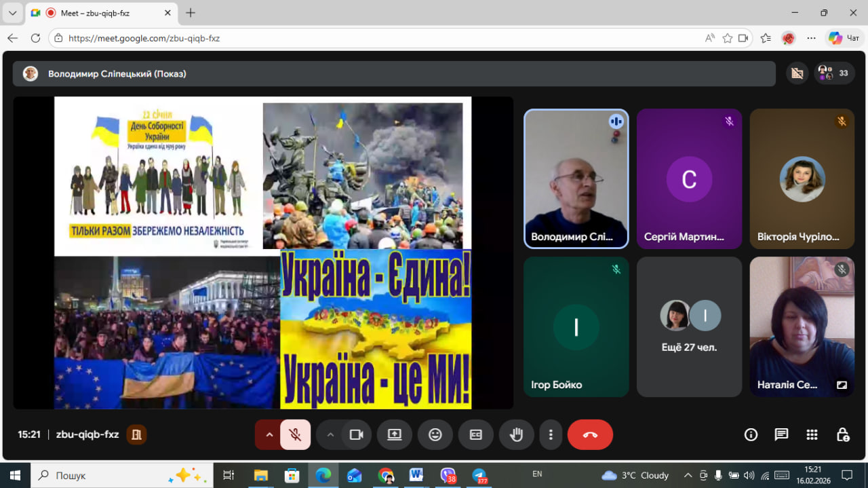Toggle the camera on or off
The height and width of the screenshot is (488, 868).
(356, 435)
